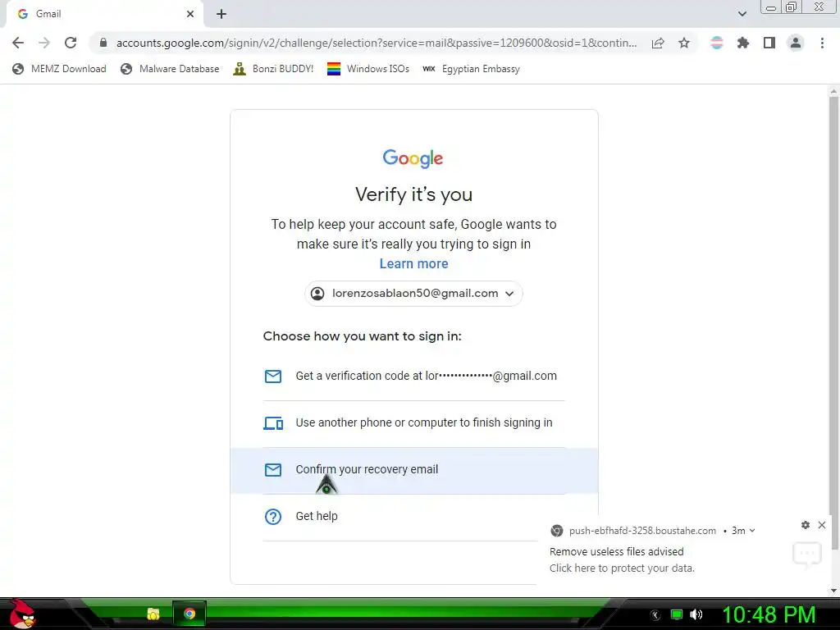Image resolution: width=840 pixels, height=630 pixels.
Task: Select Confirm your recovery email
Action: coord(413,470)
